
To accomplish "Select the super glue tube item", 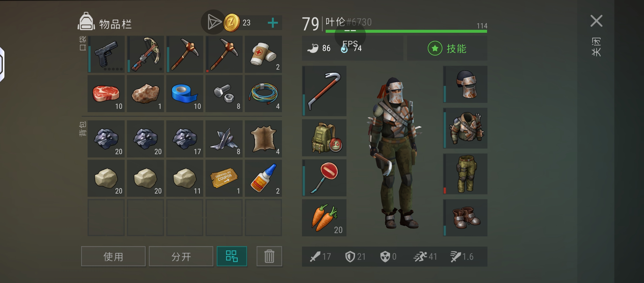I will 263,178.
